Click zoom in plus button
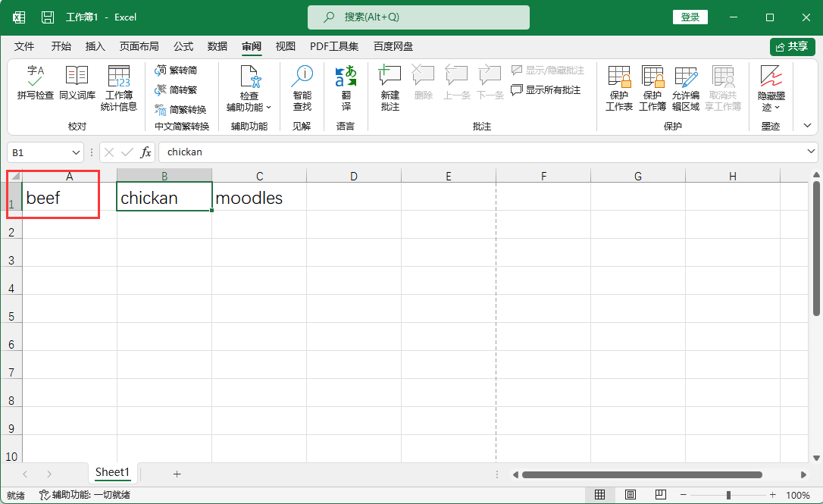This screenshot has height=504, width=823. 773,495
